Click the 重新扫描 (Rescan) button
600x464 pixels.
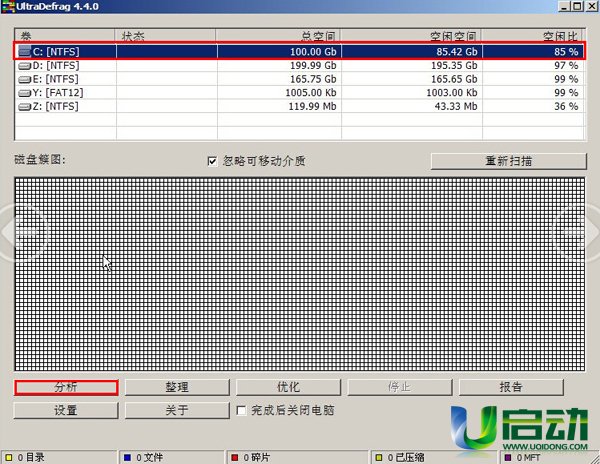[509, 161]
